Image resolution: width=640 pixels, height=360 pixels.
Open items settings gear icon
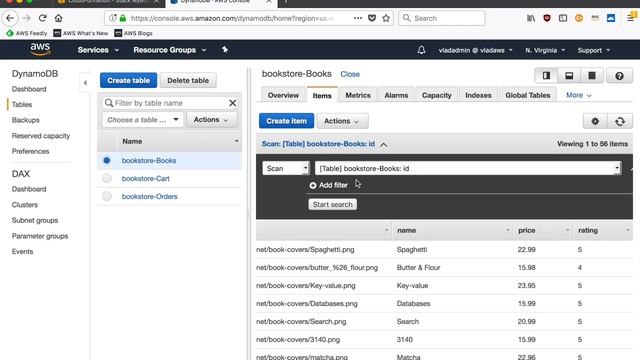(x=595, y=121)
